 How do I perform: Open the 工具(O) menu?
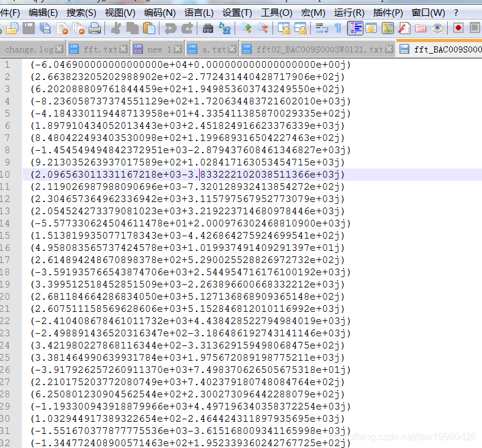277,13
